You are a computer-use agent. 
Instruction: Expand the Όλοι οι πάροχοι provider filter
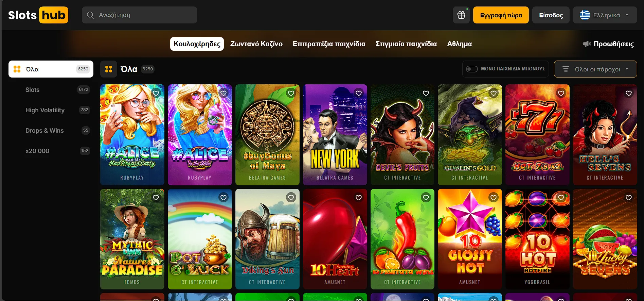595,69
